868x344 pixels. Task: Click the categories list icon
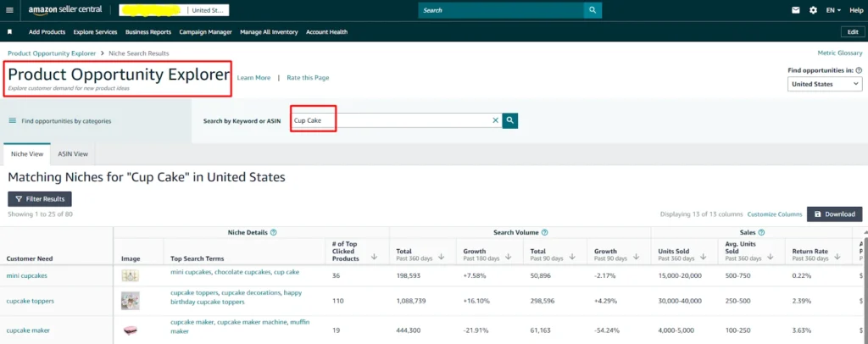[x=12, y=120]
